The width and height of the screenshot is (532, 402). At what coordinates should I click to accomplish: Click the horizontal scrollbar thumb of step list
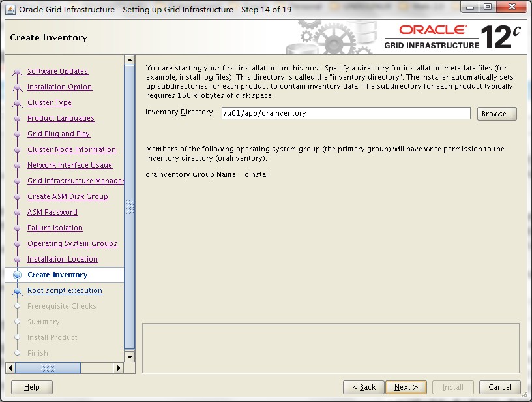48,367
